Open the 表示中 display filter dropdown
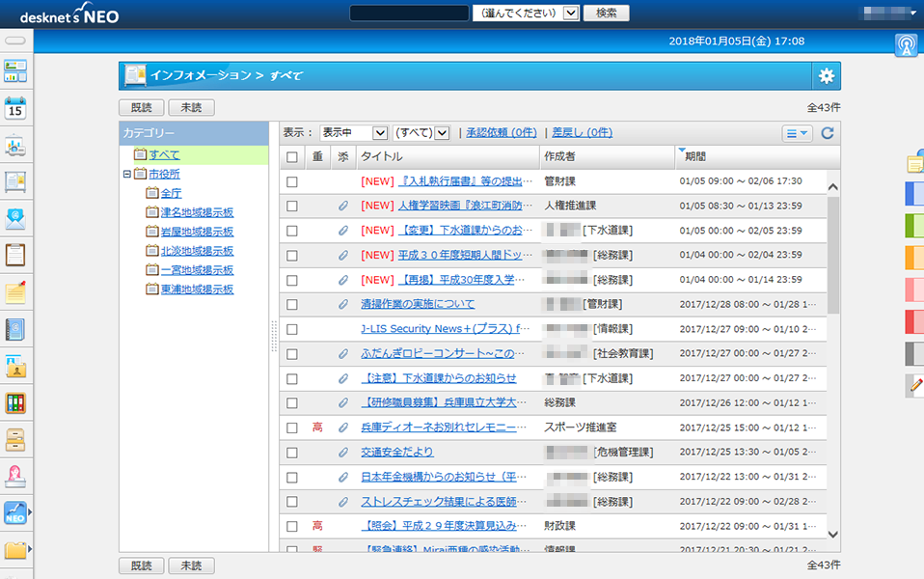 tap(353, 133)
